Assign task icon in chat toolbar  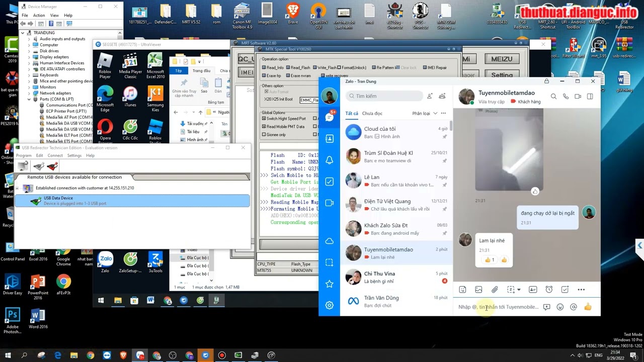565,290
